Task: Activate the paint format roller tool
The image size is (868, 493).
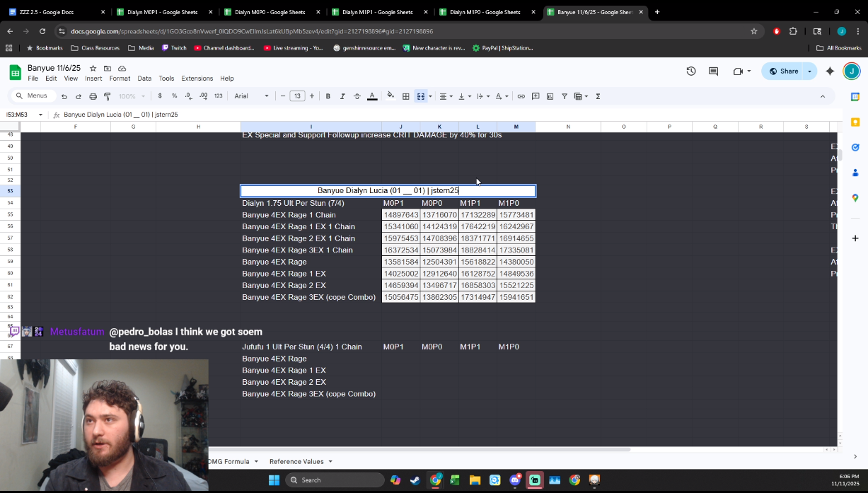Action: click(x=108, y=96)
